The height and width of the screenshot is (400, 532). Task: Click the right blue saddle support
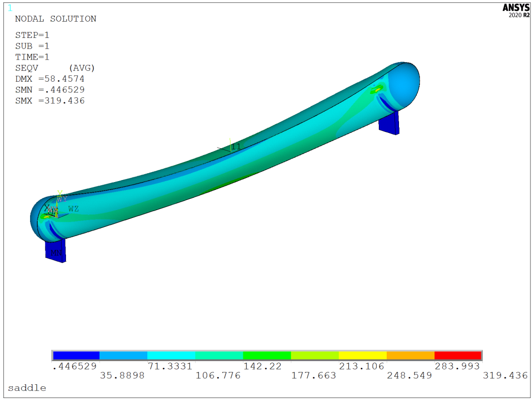(x=389, y=123)
